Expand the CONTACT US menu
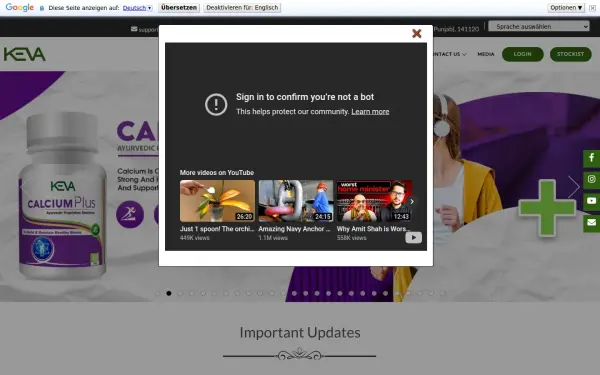Image resolution: width=600 pixels, height=375 pixels. (x=449, y=54)
